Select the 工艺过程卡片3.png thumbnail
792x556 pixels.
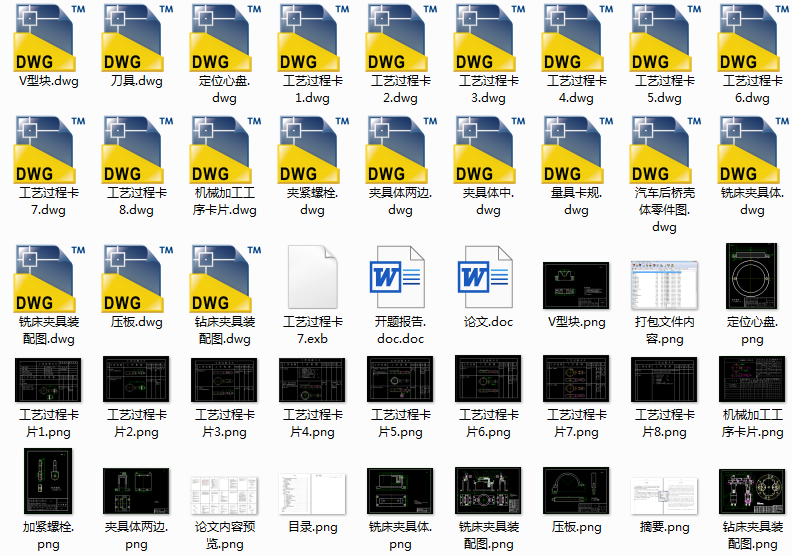click(x=224, y=380)
